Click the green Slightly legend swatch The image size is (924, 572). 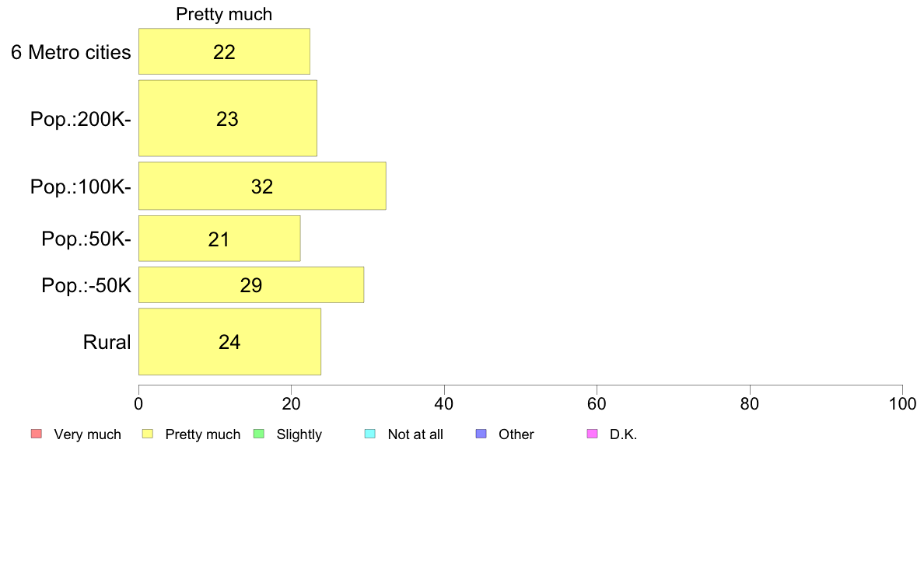[259, 434]
